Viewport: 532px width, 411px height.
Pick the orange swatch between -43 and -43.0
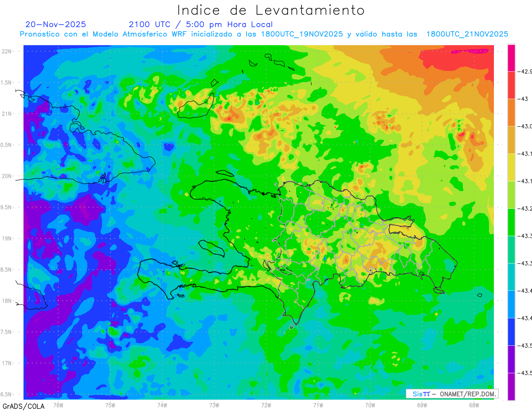tap(511, 112)
